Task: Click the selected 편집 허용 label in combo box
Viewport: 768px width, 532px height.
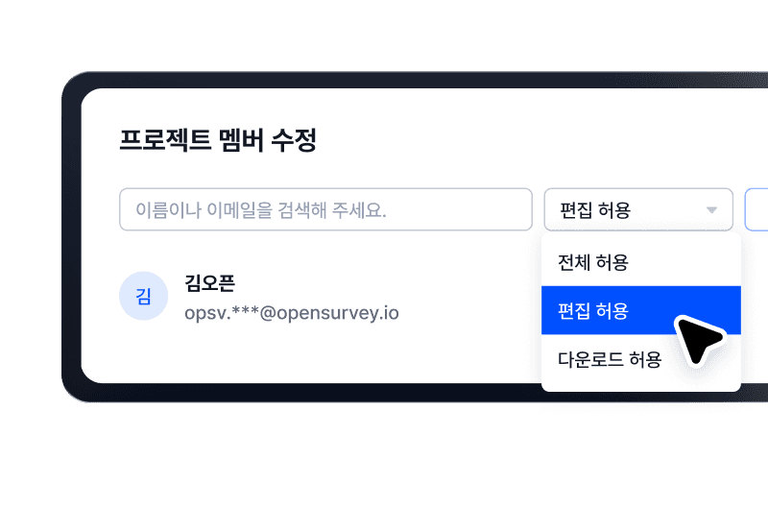Action: pyautogui.click(x=595, y=210)
